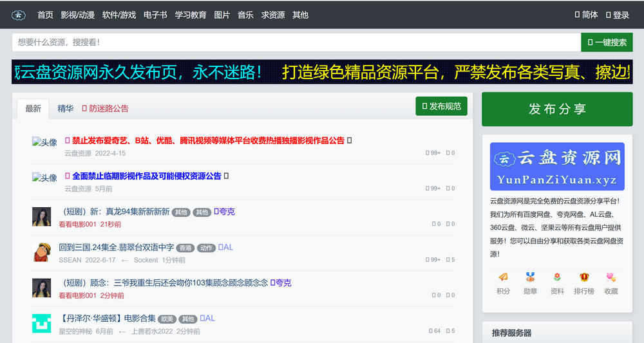Click the 收藏 favorites heart icon
Screen dimensions: 644x343
pos(611,277)
